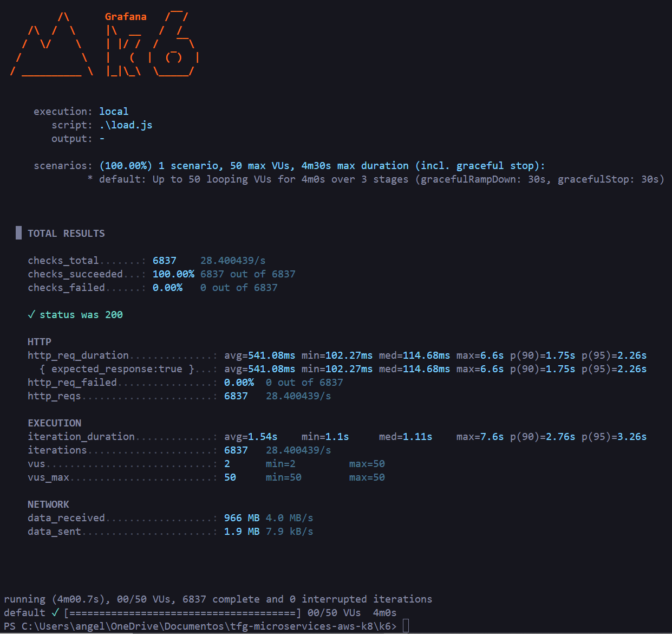Click the completed default scenario progress bar
The height and width of the screenshot is (634, 672).
click(x=182, y=613)
